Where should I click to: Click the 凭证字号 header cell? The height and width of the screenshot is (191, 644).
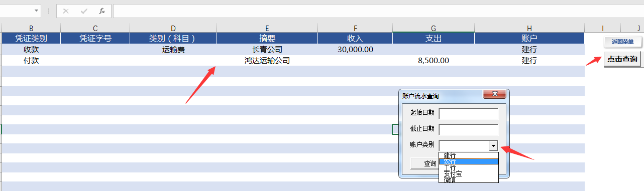tap(95, 38)
